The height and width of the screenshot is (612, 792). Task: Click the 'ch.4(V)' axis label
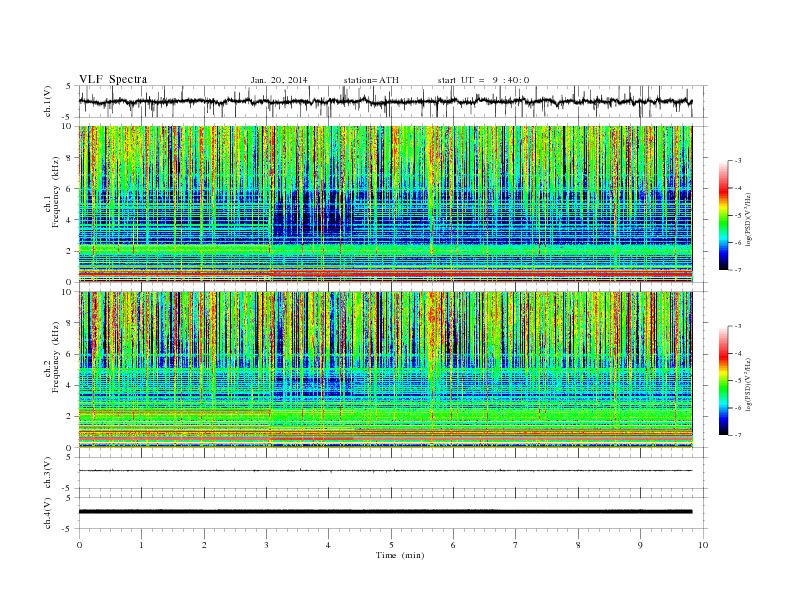48,513
